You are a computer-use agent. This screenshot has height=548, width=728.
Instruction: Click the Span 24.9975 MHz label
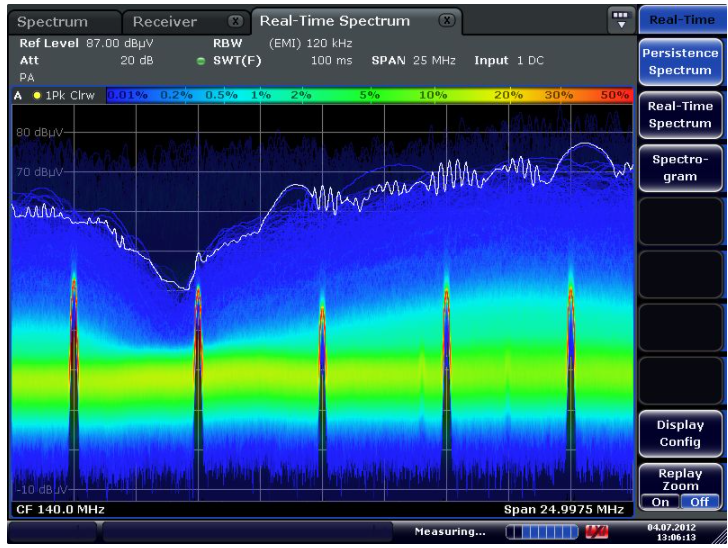tap(564, 509)
